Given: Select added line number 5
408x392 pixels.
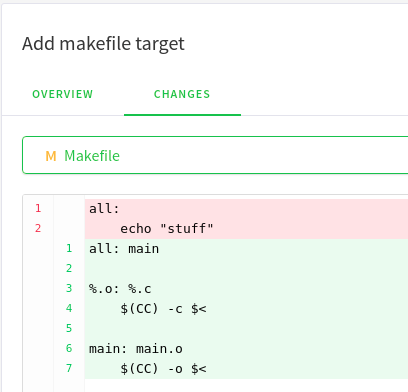Looking at the screenshot, I should click(x=69, y=328).
